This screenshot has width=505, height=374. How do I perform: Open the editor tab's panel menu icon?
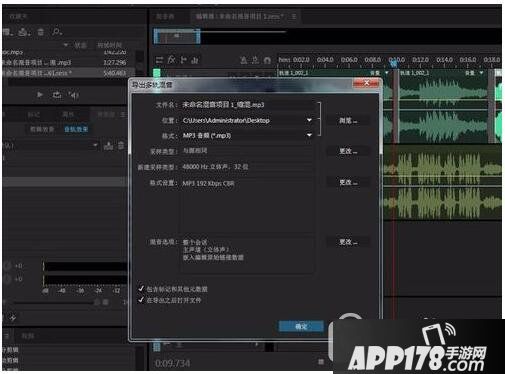pyautogui.click(x=294, y=16)
